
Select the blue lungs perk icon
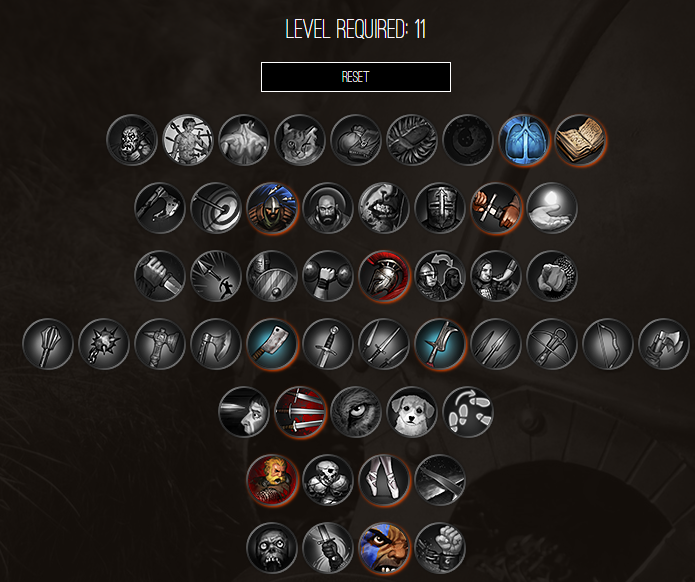tap(524, 140)
